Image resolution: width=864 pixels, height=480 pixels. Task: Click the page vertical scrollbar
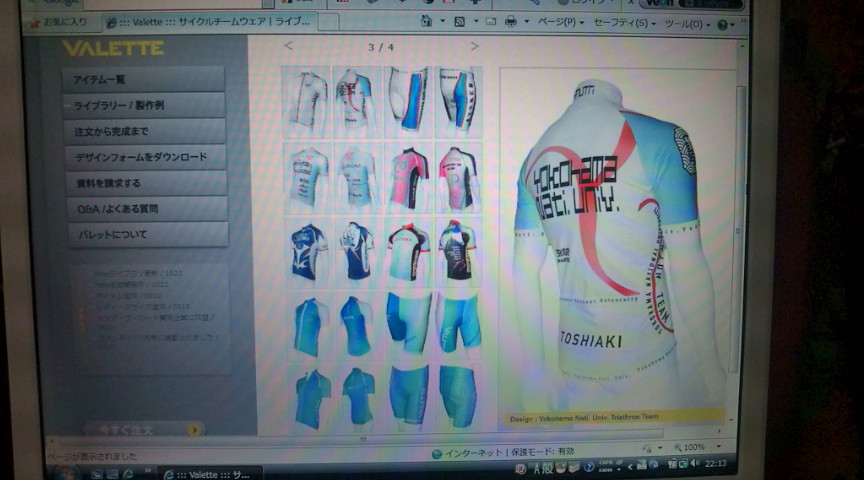[740, 229]
